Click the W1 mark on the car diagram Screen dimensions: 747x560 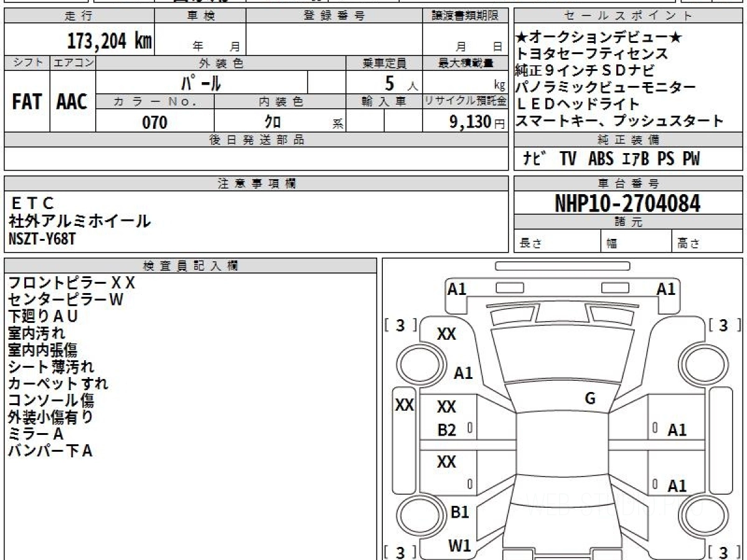coord(459,546)
